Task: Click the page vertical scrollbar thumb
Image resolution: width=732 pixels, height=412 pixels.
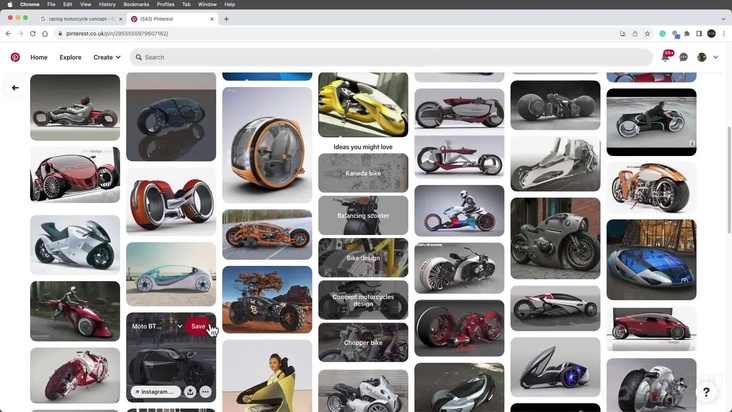Action: (729, 180)
